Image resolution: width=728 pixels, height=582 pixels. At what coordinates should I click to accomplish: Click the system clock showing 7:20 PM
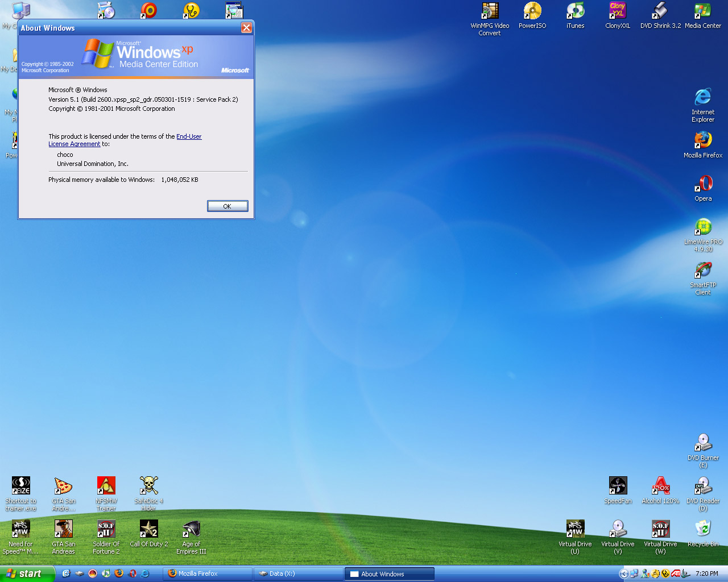pyautogui.click(x=707, y=574)
